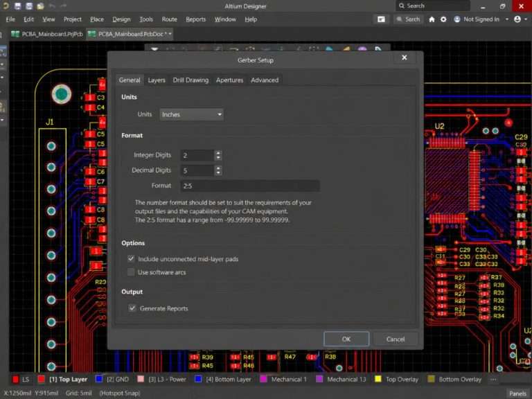Decrease the Integer Digits value
This screenshot has height=399, width=532.
218,158
